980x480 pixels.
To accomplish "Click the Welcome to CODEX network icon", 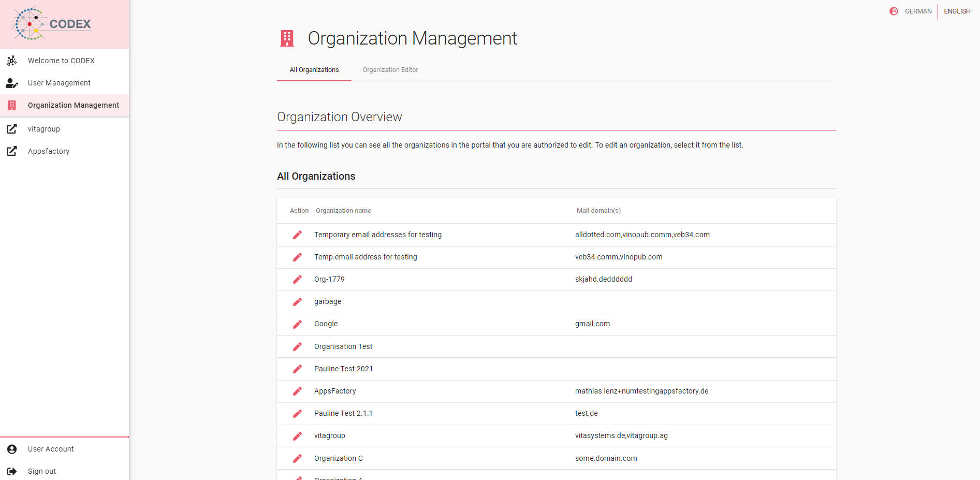I will [x=12, y=61].
